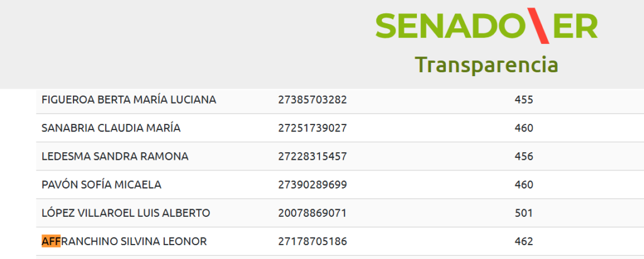Image resolution: width=644 pixels, height=259 pixels.
Task: Click the number 27228315457
Action: pos(312,156)
